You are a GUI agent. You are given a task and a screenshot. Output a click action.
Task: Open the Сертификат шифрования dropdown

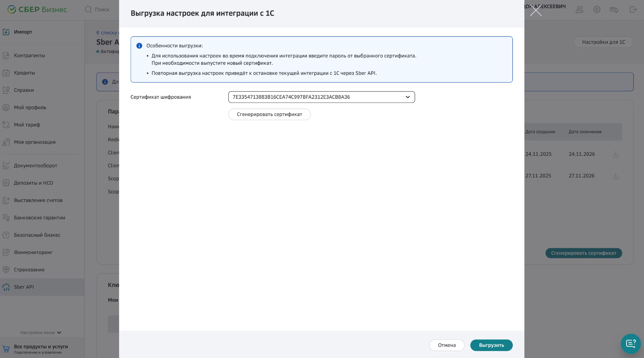[321, 97]
